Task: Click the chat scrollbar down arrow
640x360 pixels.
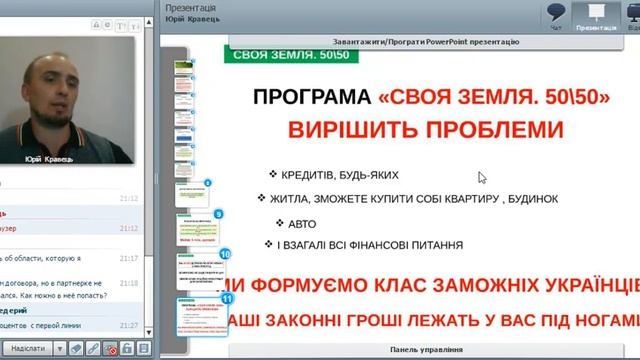Action: (x=149, y=332)
